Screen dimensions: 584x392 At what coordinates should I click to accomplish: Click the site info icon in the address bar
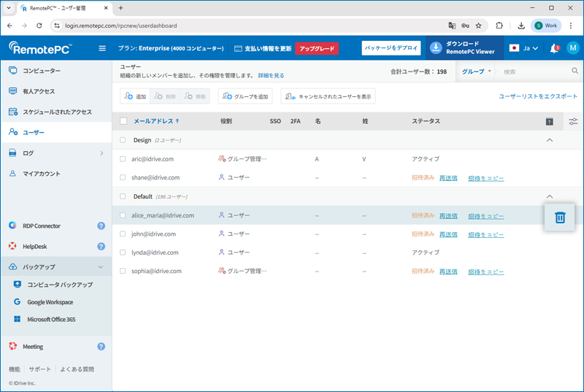57,26
